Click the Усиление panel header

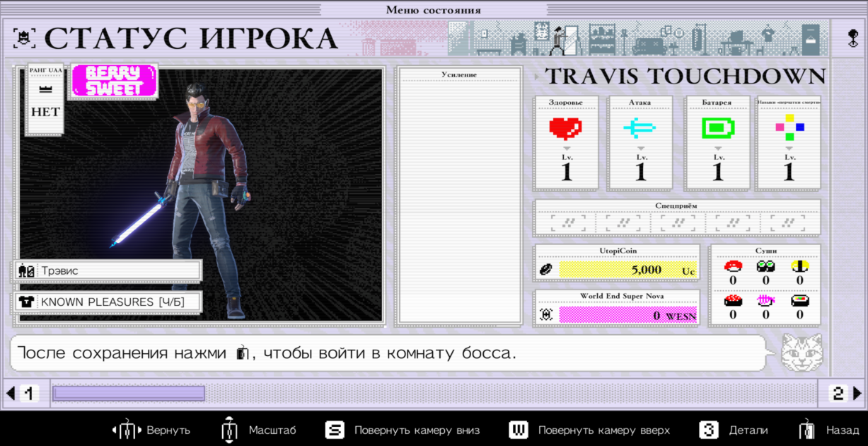pos(459,74)
